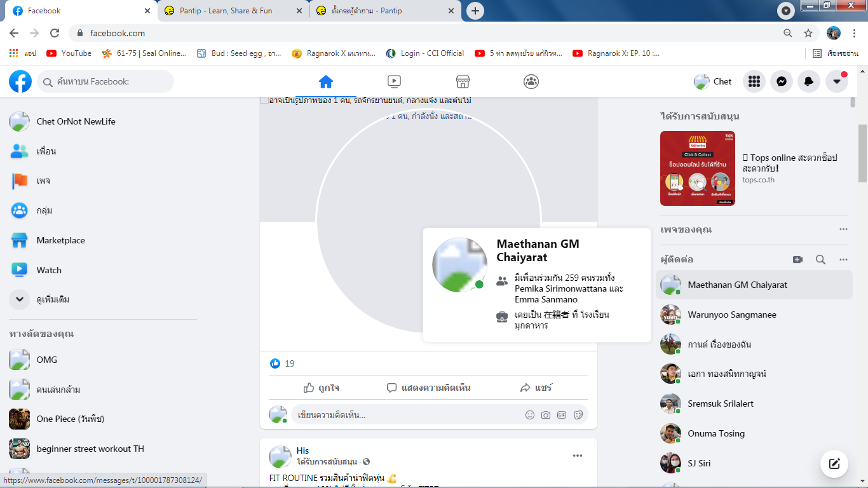Screen dimensions: 868x488
Task: Open chat with SJ Siri
Action: click(x=754, y=463)
